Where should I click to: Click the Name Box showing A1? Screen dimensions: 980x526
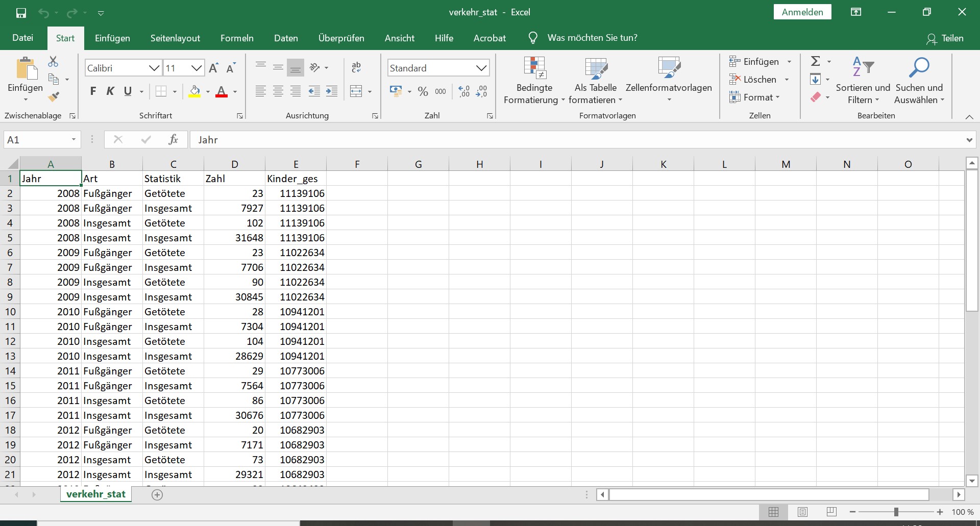36,140
